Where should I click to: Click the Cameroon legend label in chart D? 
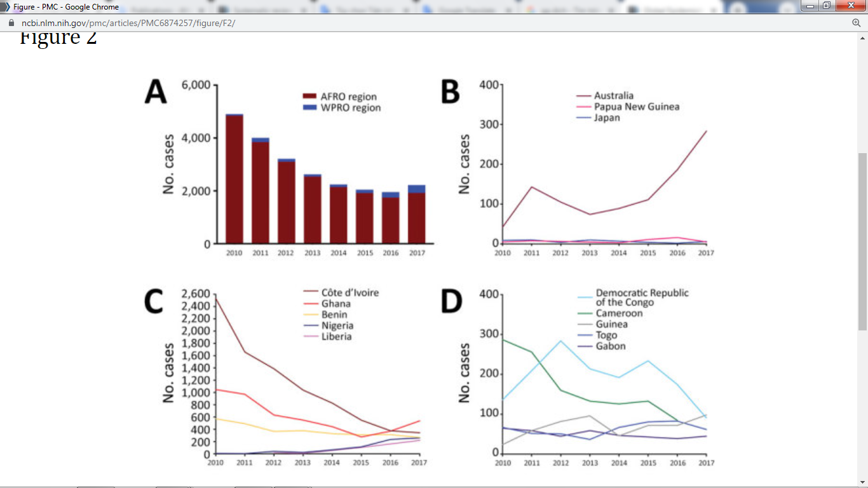click(619, 313)
